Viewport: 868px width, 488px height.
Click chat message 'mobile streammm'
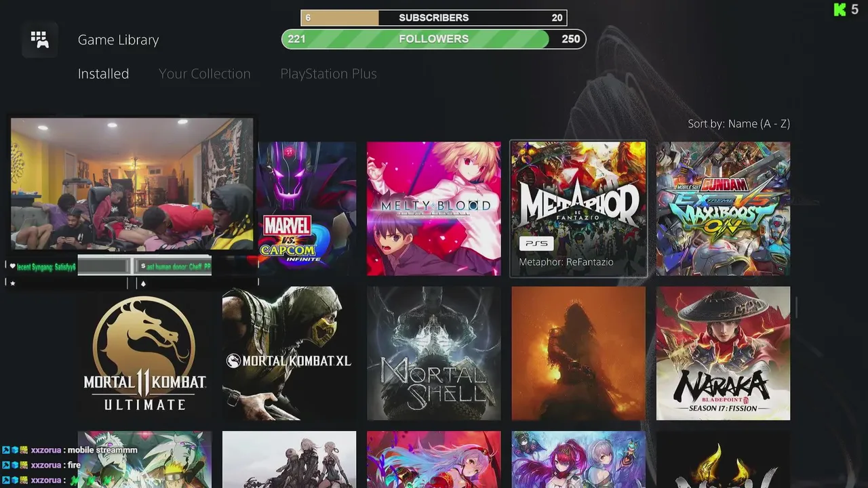pyautogui.click(x=102, y=450)
